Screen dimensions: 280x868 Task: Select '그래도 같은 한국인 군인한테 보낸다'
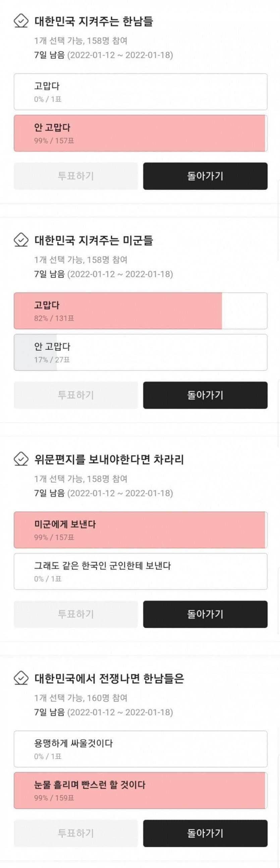click(141, 571)
